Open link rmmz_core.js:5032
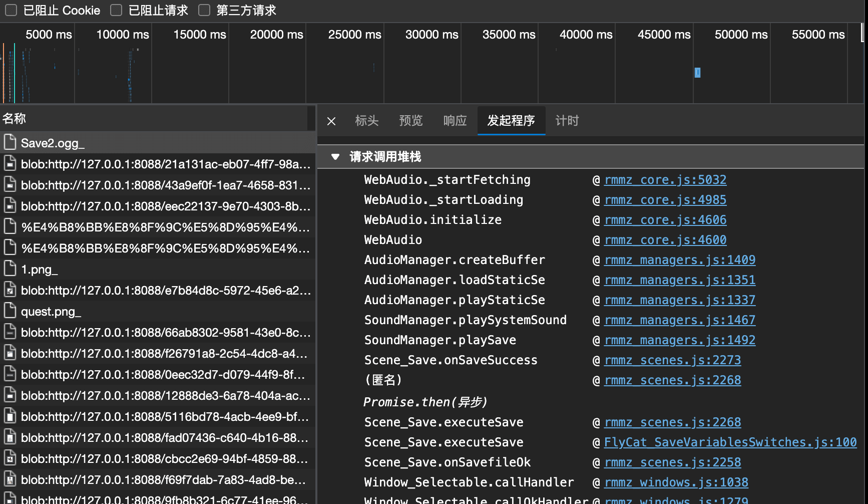 click(x=665, y=180)
